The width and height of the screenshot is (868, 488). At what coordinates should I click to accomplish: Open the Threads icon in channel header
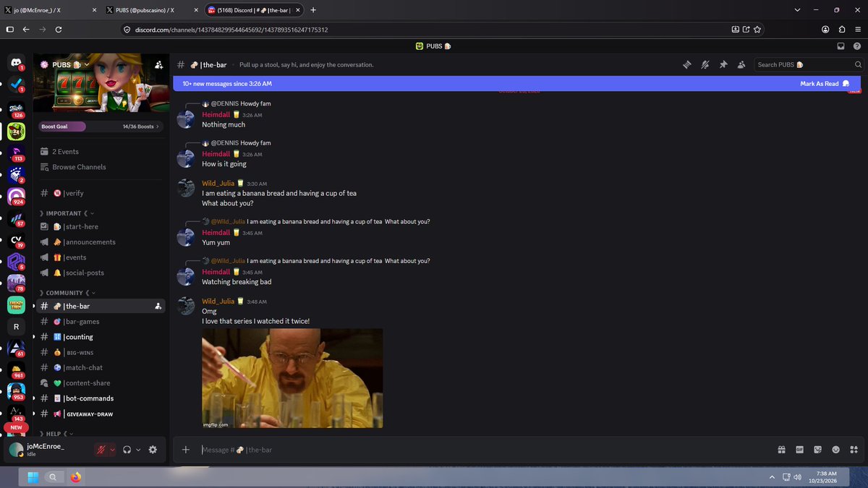coord(687,65)
